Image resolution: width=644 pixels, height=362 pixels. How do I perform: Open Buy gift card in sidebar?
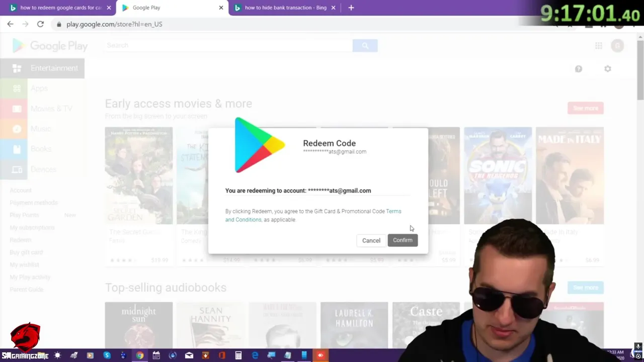[26, 252]
